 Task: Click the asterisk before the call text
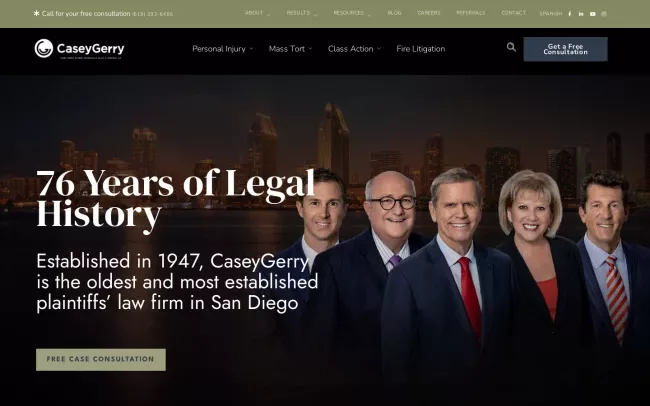pyautogui.click(x=36, y=13)
